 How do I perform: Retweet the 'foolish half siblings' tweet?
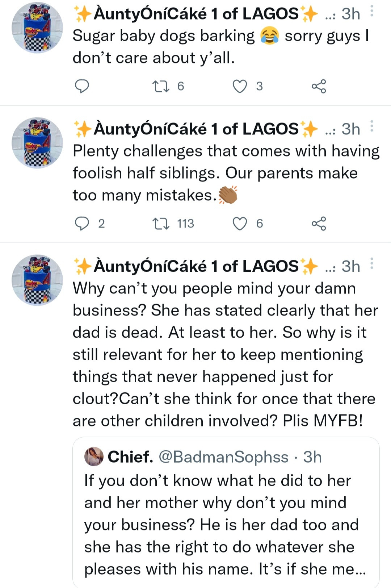(161, 224)
